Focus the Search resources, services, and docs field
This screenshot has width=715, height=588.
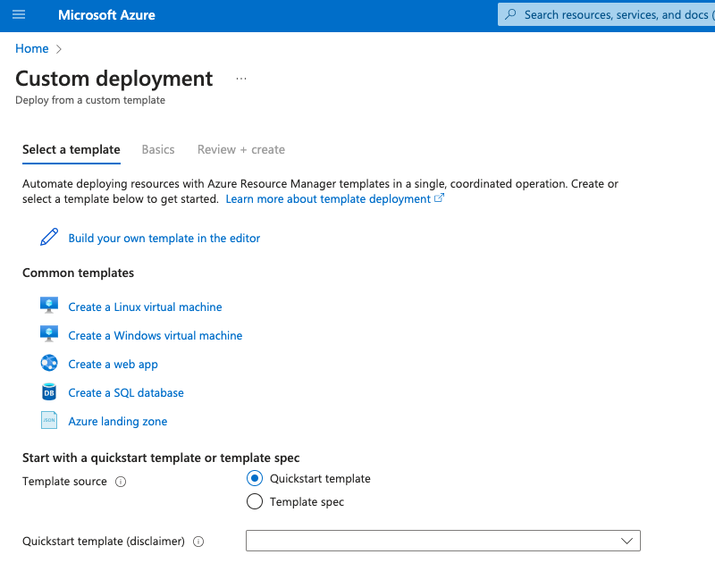(612, 14)
